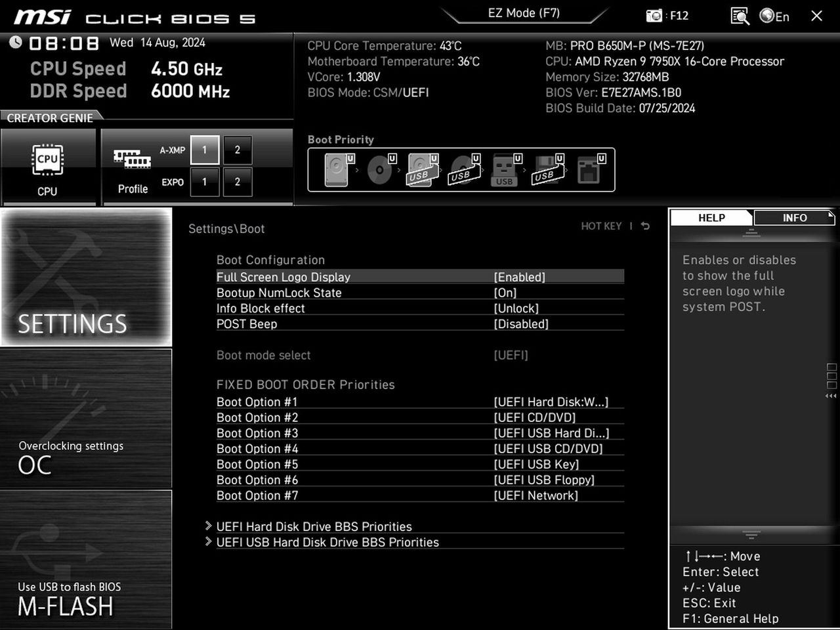Select the Bootup NumLock State label

(x=279, y=293)
